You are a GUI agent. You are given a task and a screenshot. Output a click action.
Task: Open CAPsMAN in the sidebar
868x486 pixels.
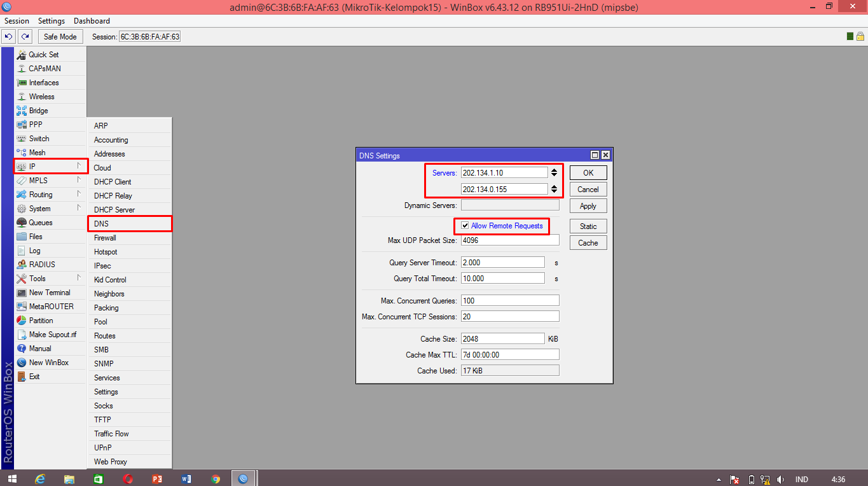coord(50,69)
